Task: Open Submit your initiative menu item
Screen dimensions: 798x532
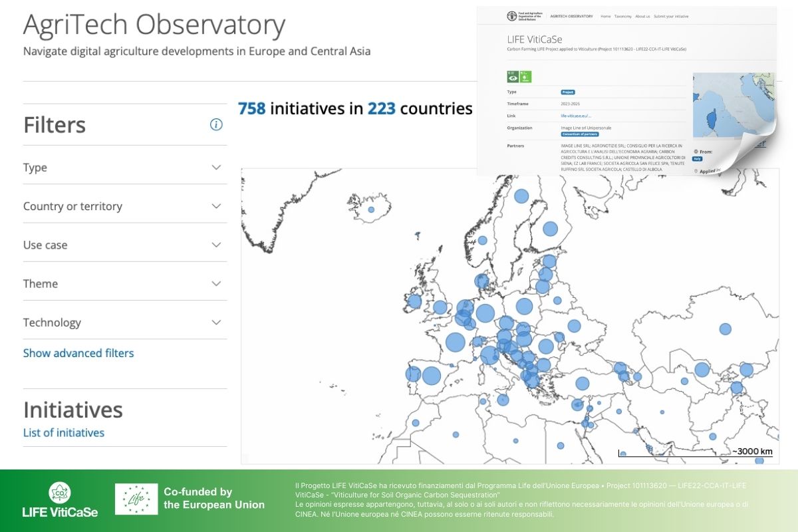Action: pyautogui.click(x=671, y=16)
